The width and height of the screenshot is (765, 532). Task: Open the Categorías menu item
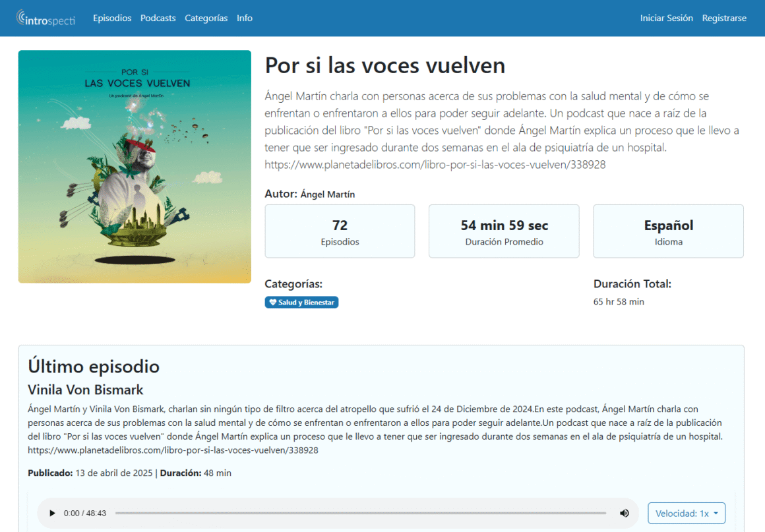206,18
